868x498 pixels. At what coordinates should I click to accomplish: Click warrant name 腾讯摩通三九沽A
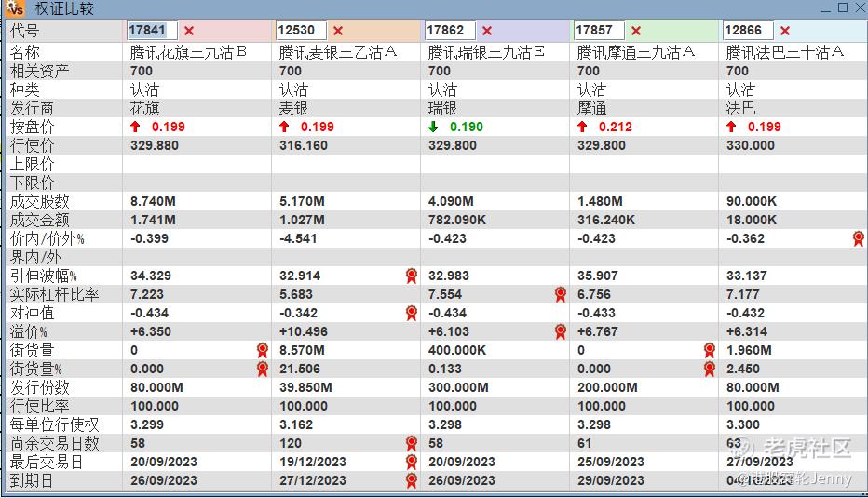pos(635,52)
